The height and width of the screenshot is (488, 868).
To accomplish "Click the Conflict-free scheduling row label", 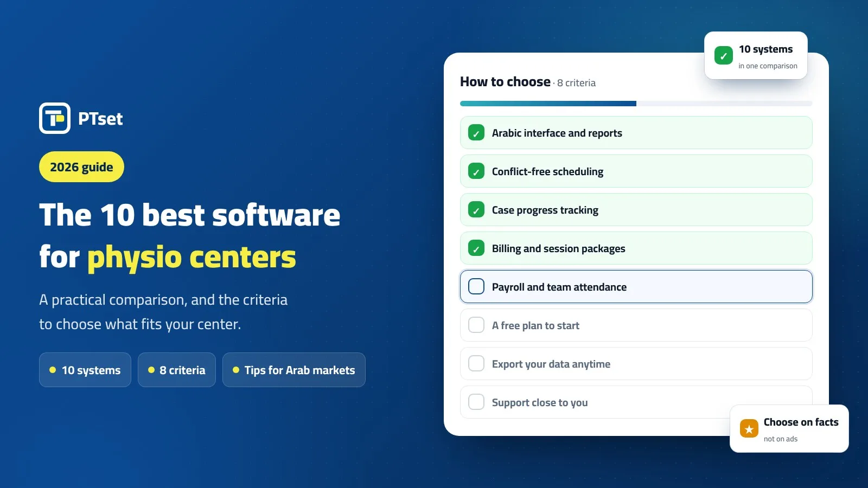I will click(547, 171).
